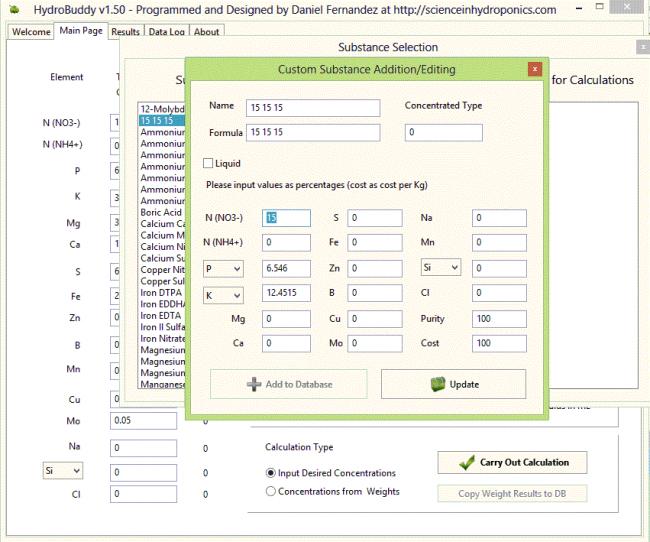Select Copper Nit entry in substance list
This screenshot has height=542, width=650.
pyautogui.click(x=162, y=270)
